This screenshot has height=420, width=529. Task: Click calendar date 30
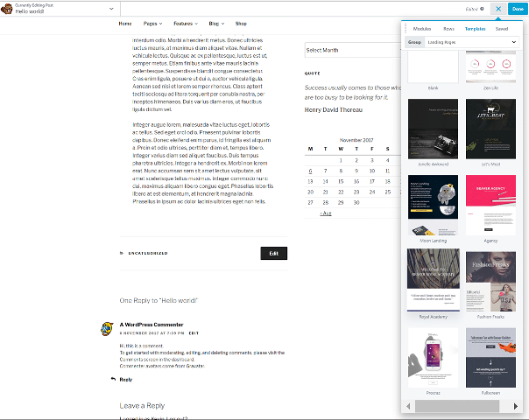click(356, 203)
